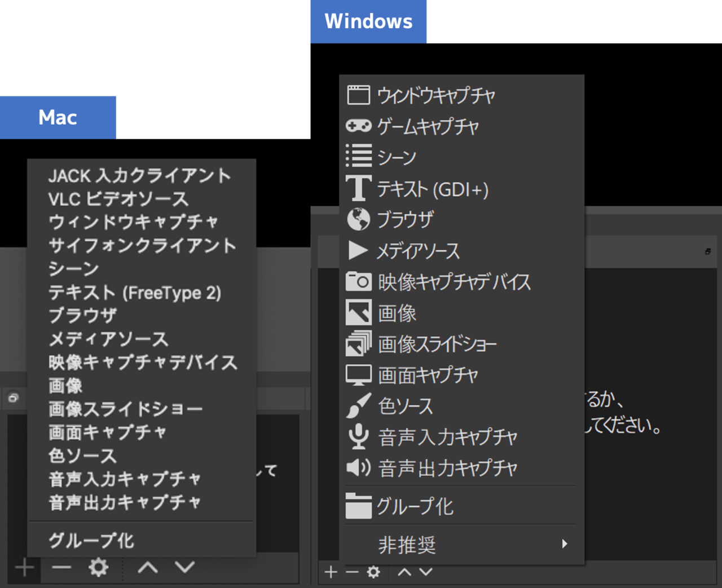Click the minus remove source button in Mac panel
This screenshot has width=722, height=588.
(x=61, y=567)
